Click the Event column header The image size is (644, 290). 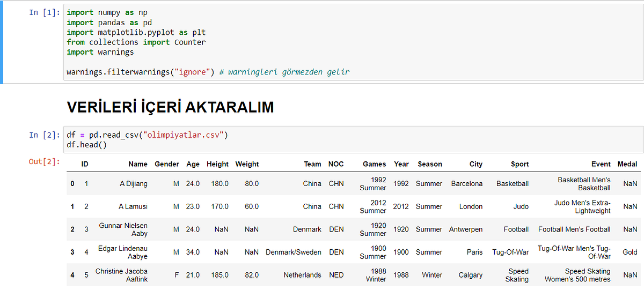pos(601,164)
